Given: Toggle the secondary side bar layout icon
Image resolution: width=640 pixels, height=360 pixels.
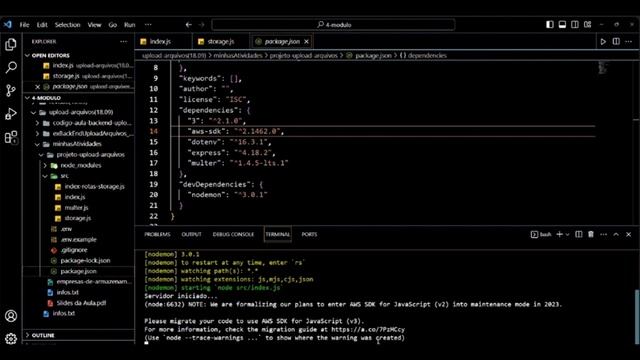Looking at the screenshot, I should pos(575,25).
